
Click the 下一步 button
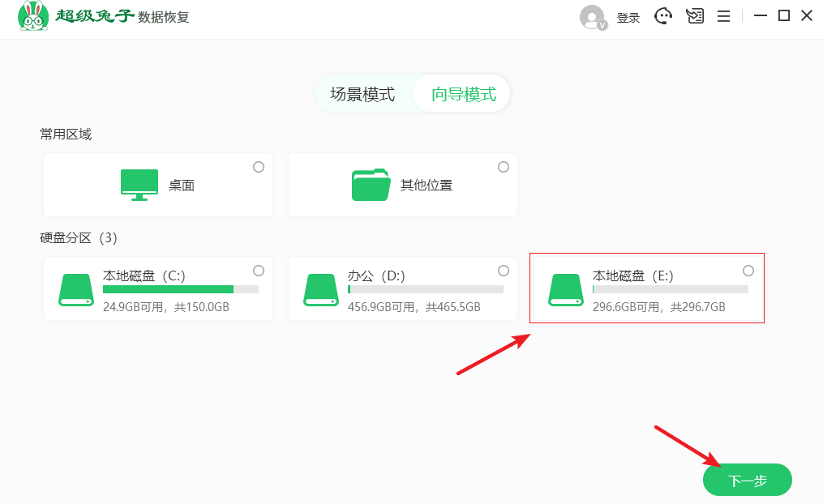[747, 481]
